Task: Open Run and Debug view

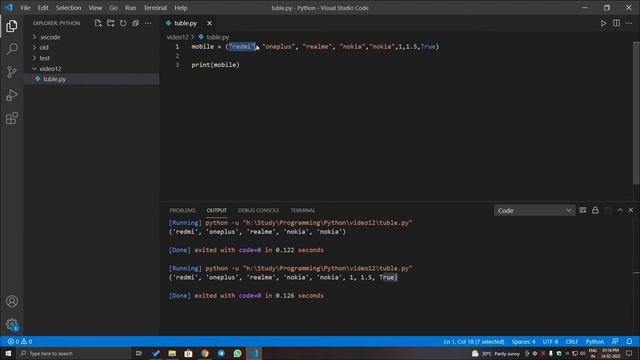Action: [x=12, y=95]
